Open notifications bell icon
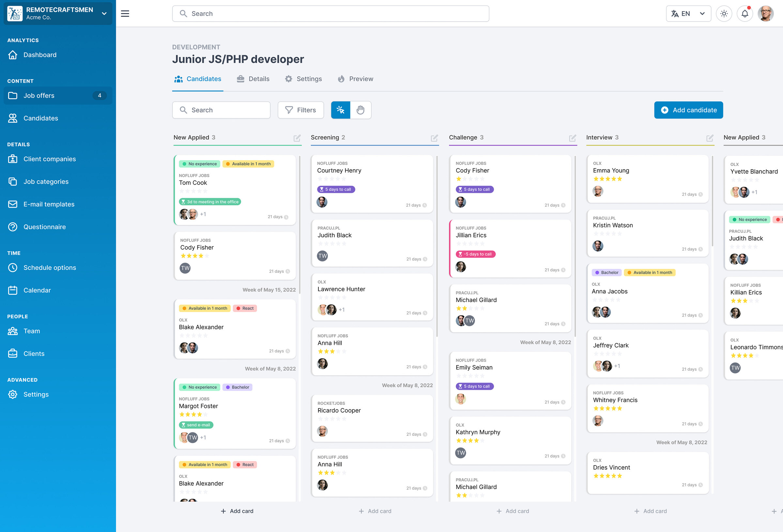783x532 pixels. tap(745, 13)
